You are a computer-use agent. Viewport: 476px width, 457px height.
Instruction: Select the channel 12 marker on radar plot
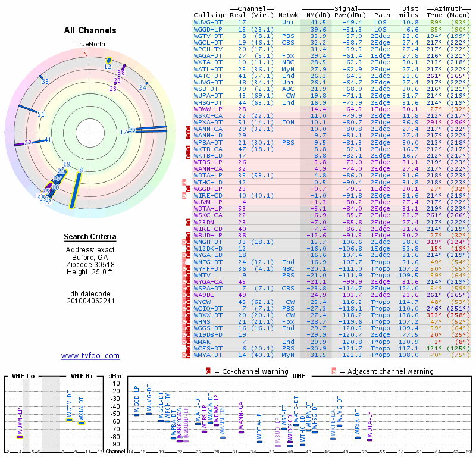tap(108, 61)
